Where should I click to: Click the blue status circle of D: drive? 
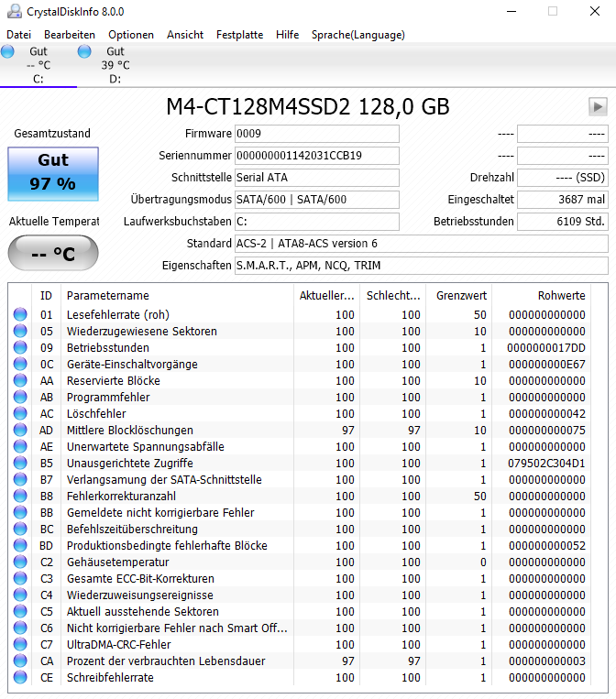(x=84, y=51)
